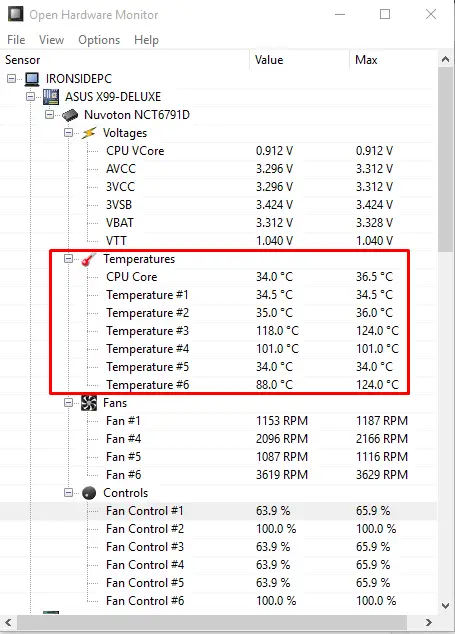Collapse the Fans section
Screen dimensions: 455x634
[69, 403]
